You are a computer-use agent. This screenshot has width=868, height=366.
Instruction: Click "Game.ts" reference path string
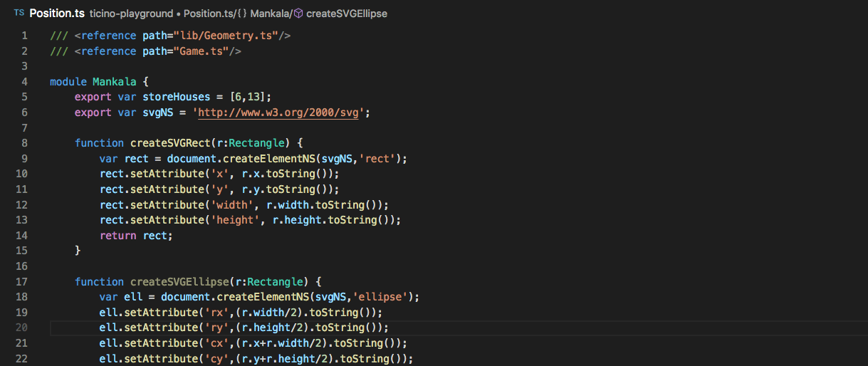pos(201,51)
